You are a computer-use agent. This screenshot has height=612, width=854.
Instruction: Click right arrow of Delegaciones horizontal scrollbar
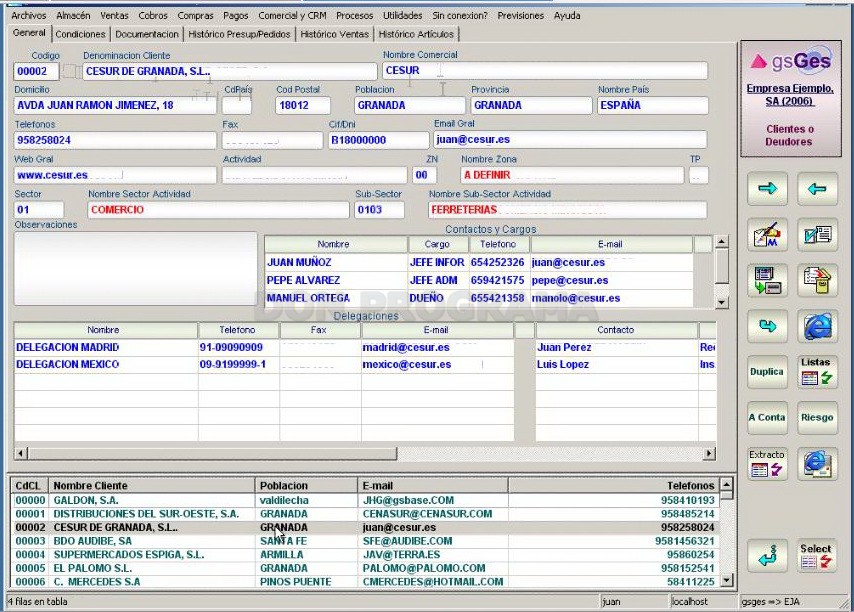tap(709, 453)
